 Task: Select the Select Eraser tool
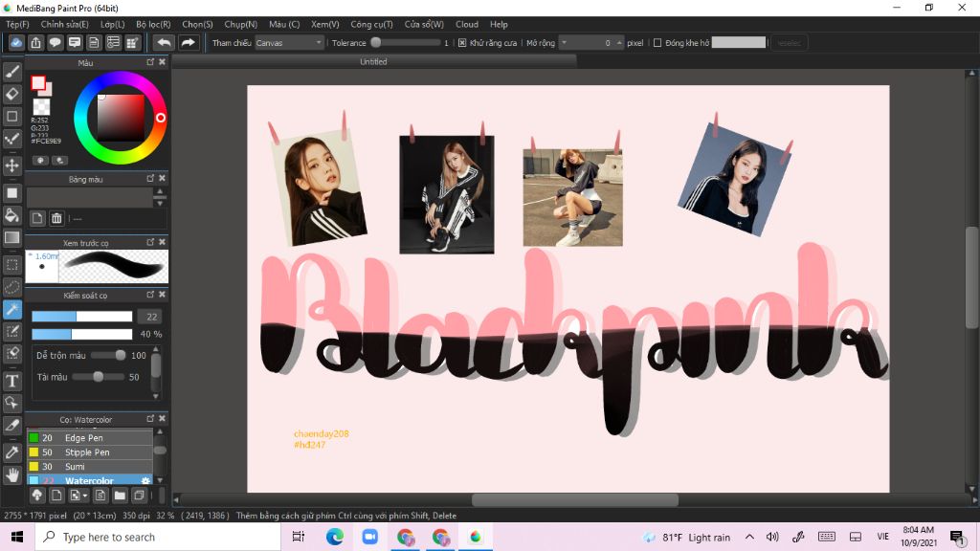(x=11, y=354)
